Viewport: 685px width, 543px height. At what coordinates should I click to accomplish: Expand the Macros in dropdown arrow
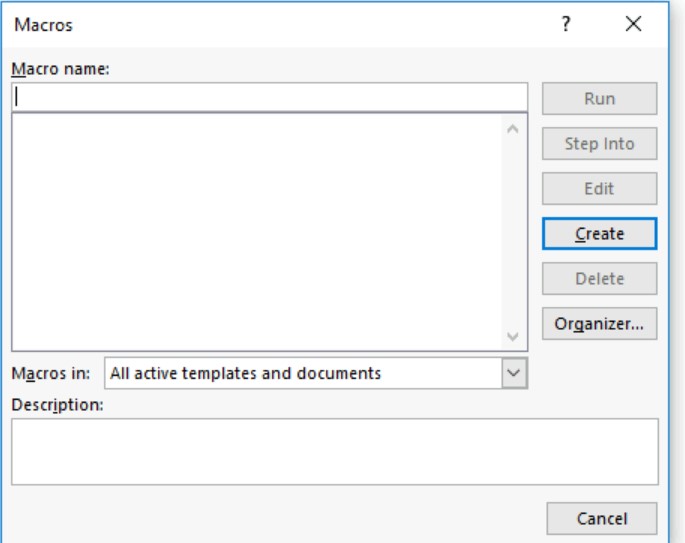pos(514,373)
